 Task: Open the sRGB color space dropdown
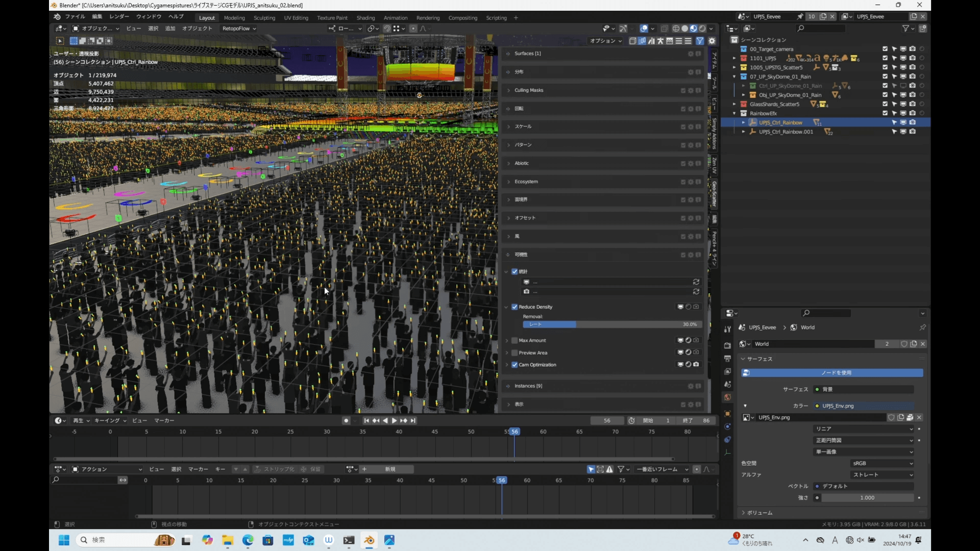tap(882, 464)
